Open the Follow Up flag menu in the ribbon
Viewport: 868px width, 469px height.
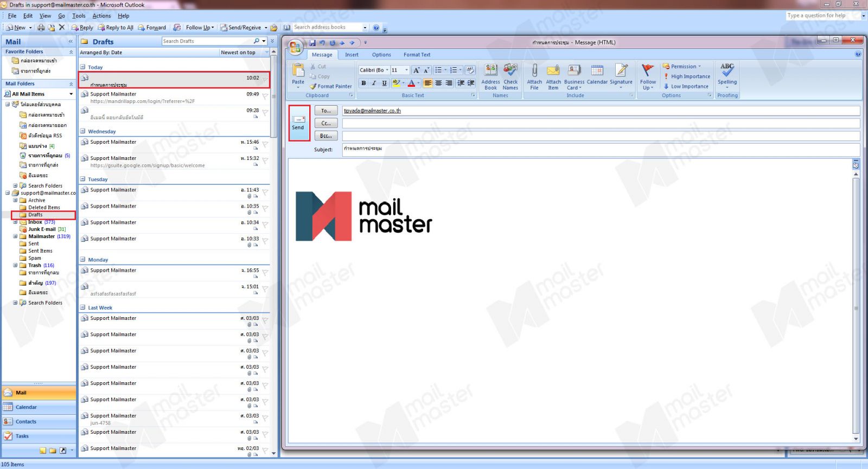tap(648, 76)
